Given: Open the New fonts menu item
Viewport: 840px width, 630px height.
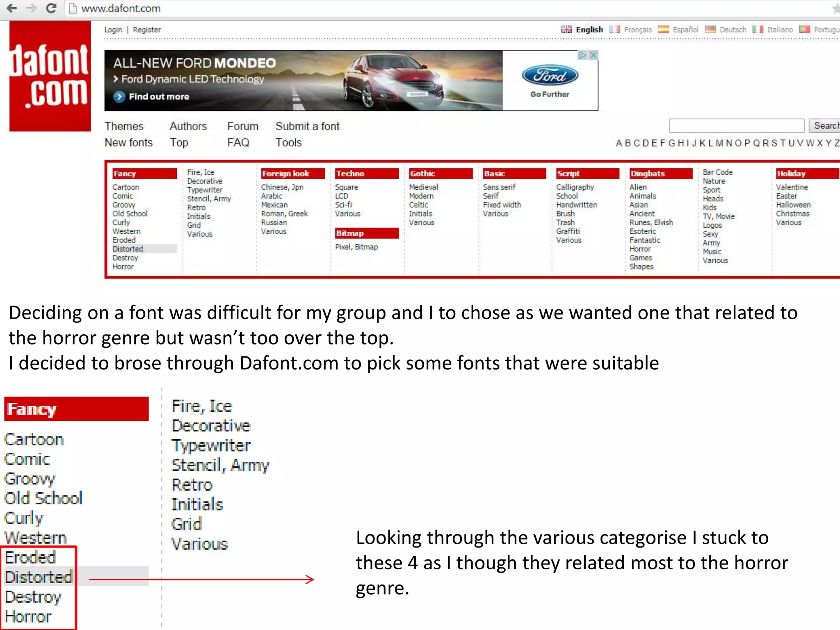Looking at the screenshot, I should click(x=128, y=143).
